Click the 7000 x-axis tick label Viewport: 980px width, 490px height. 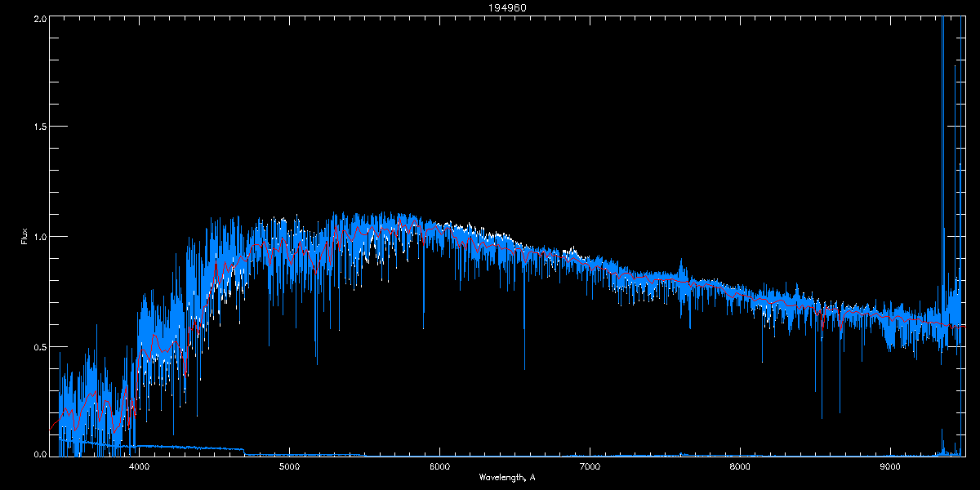tap(590, 466)
